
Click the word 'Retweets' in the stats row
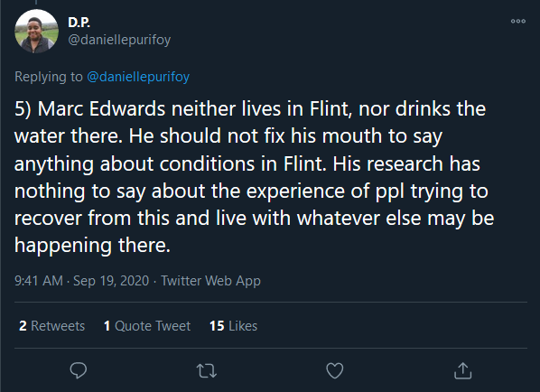58,326
